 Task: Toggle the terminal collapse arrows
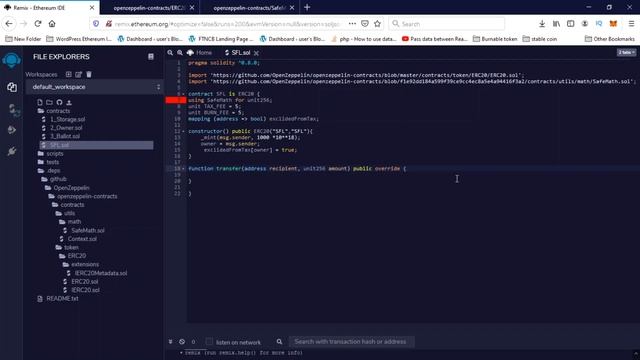171,342
